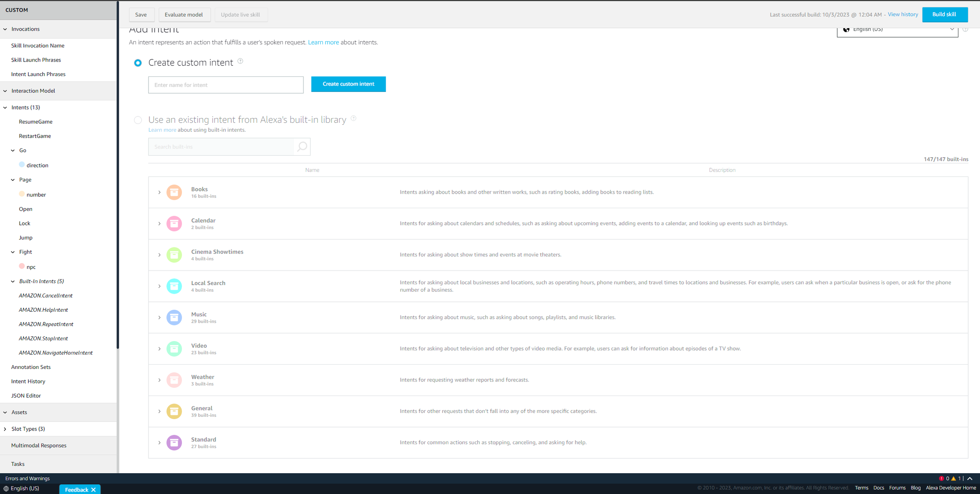This screenshot has width=980, height=494.
Task: Click the General category archive icon
Action: pos(174,411)
